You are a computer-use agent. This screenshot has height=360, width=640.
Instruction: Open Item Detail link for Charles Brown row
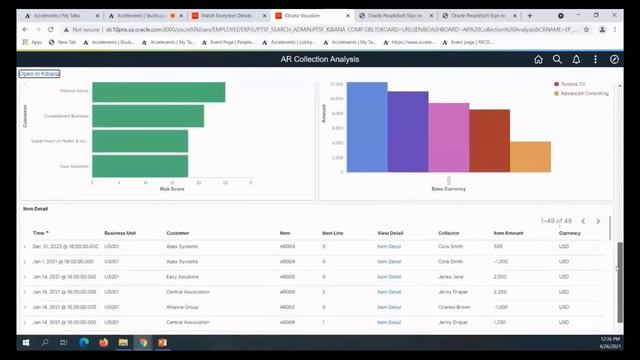click(x=389, y=307)
